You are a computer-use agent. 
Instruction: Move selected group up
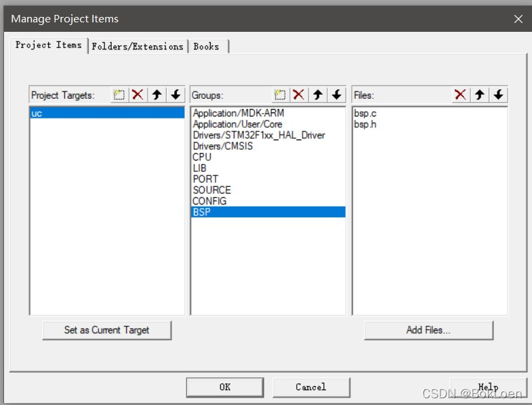pos(318,95)
